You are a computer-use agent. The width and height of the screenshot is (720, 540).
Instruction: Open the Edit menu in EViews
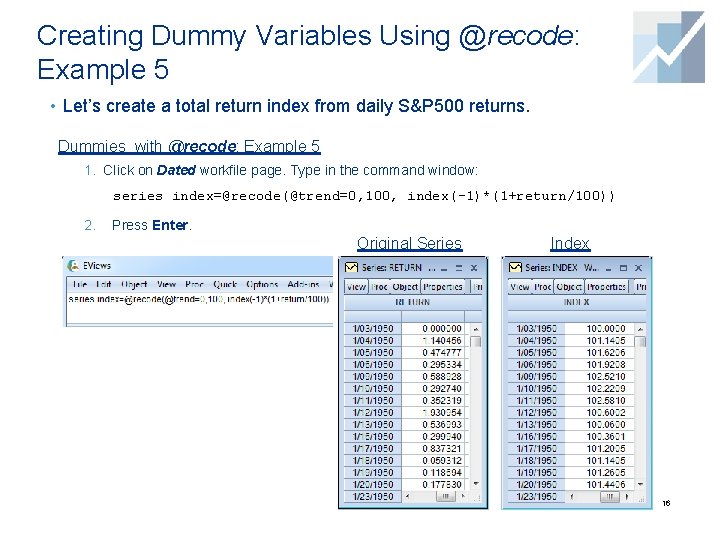click(104, 284)
